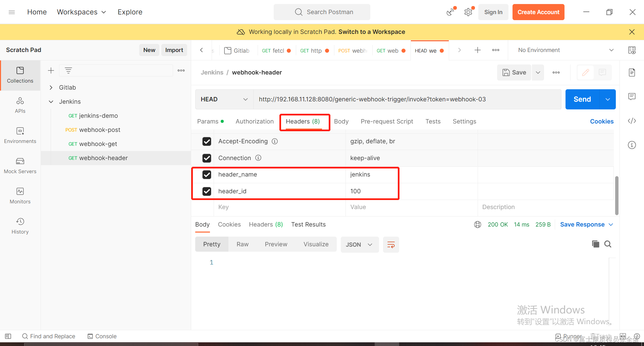Screen dimensions: 644x346
Task: Open the documentation pane icon
Action: pos(632,72)
